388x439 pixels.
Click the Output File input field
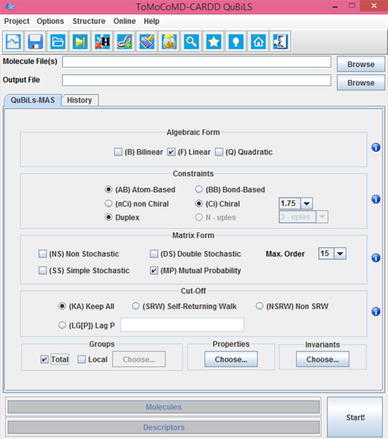(197, 80)
